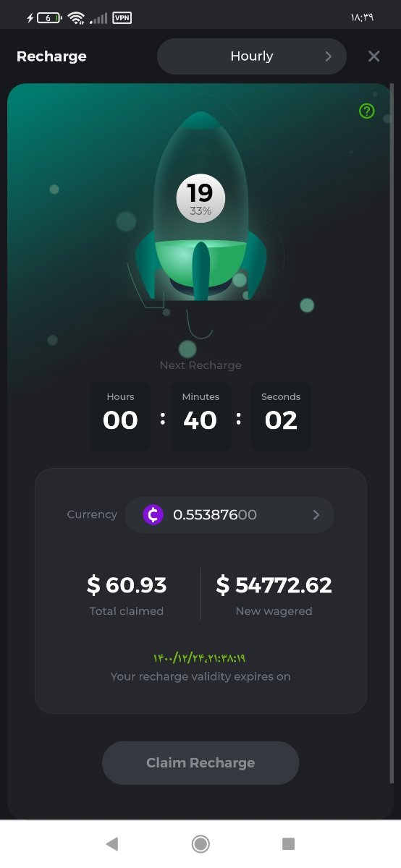401x868 pixels.
Task: Claim Recharge button
Action: [200, 763]
